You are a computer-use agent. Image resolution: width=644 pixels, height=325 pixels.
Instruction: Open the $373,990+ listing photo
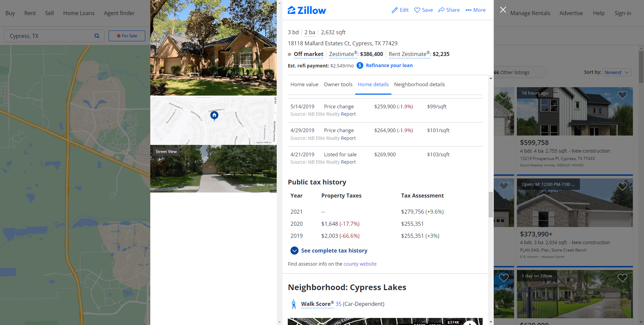575,203
